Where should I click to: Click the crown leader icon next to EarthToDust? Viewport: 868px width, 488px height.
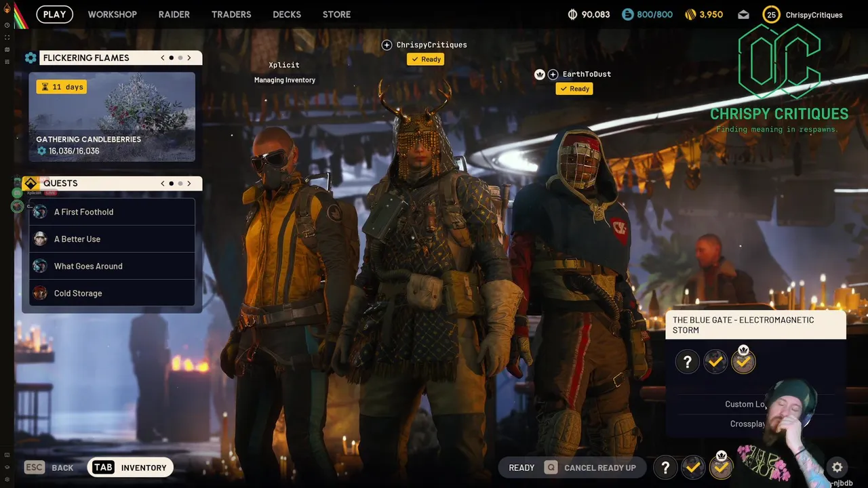[540, 74]
